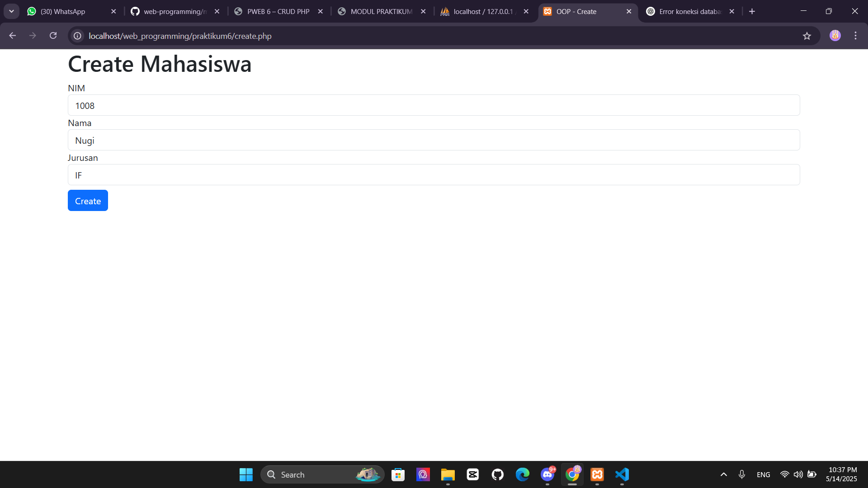Switch to the WhatsApp tab

pos(63,11)
